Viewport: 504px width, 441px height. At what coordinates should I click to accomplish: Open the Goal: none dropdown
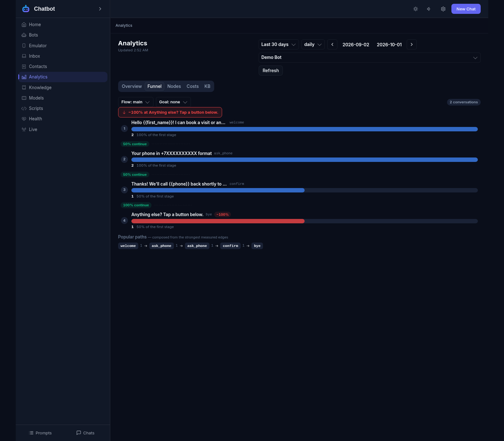(173, 102)
